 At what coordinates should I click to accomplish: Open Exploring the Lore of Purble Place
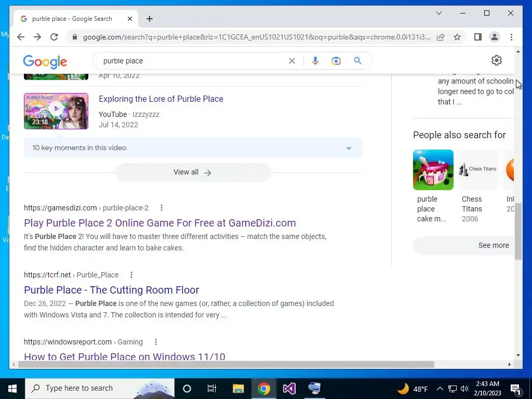[161, 99]
